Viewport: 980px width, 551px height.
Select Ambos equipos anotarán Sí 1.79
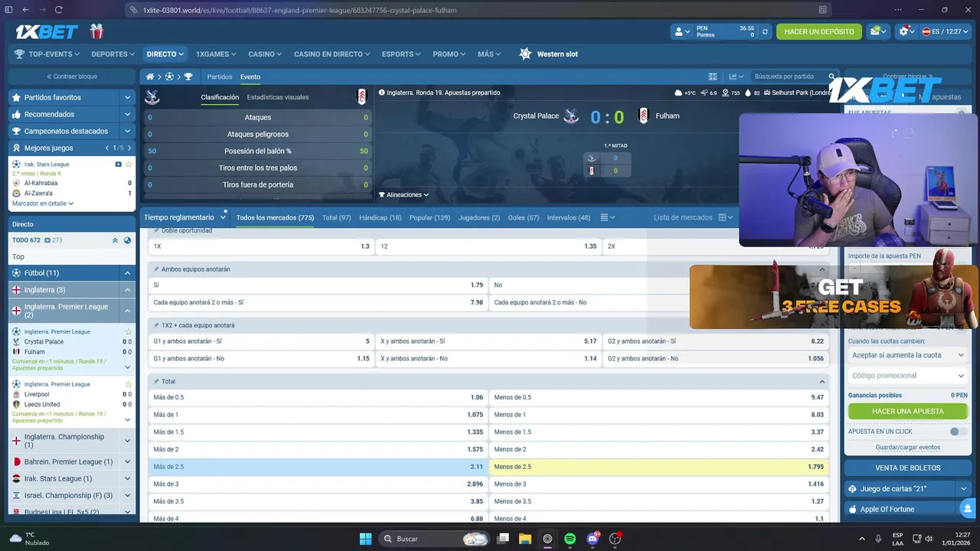[x=318, y=285]
